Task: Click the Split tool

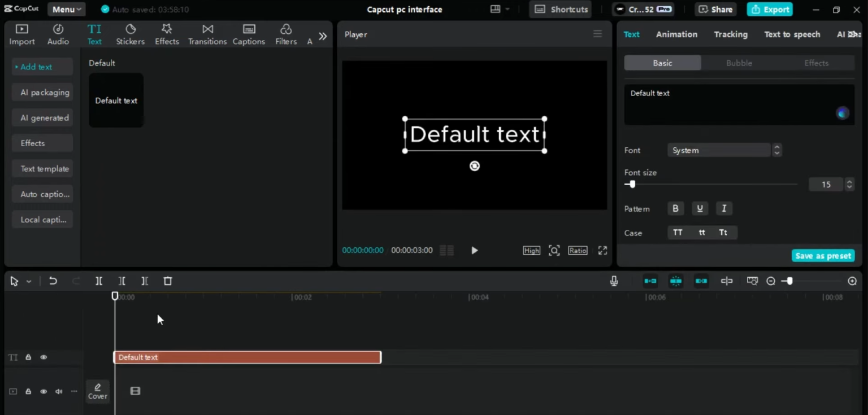Action: 99,281
